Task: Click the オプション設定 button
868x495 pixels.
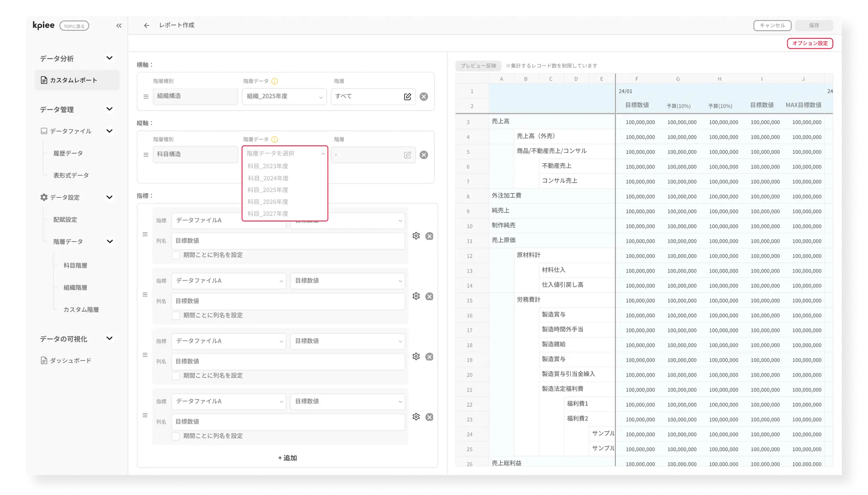Action: tap(809, 43)
